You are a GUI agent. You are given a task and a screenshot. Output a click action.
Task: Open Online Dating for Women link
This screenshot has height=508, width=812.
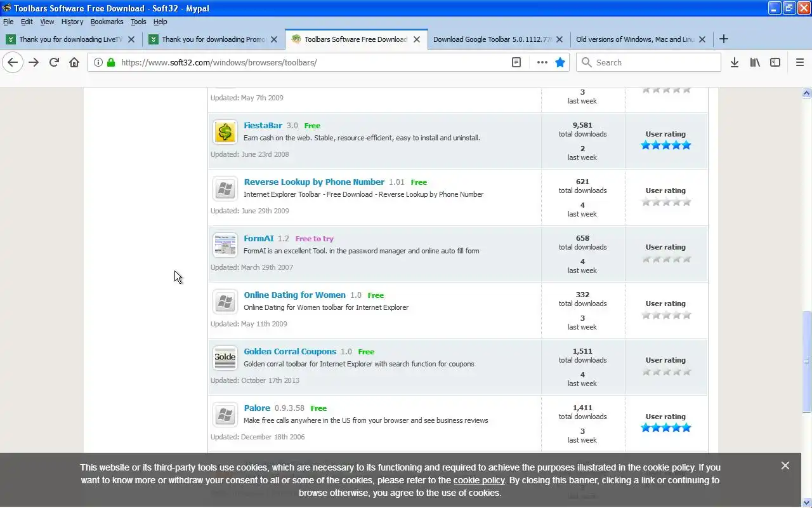(x=294, y=295)
